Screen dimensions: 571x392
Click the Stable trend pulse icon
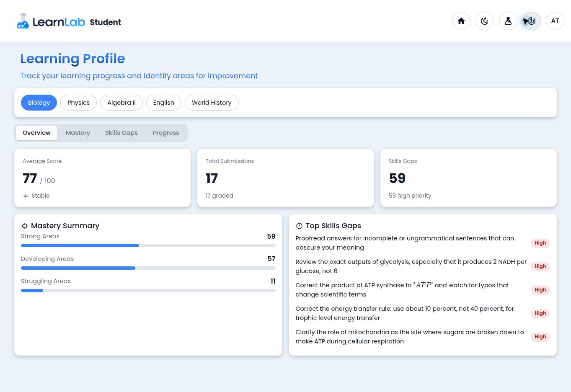point(26,196)
